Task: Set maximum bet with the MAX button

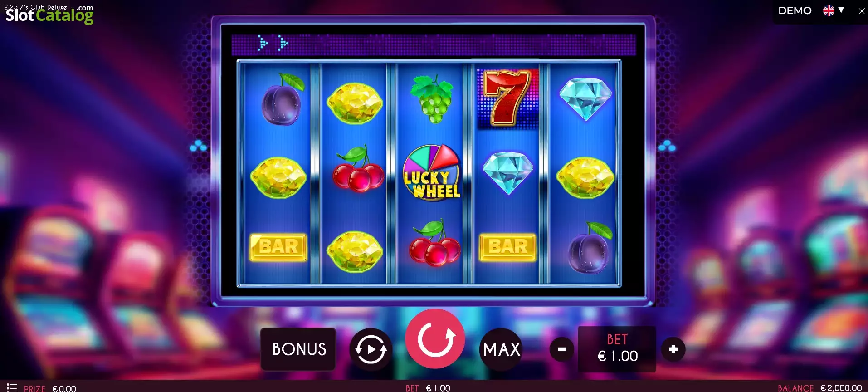Action: 501,349
